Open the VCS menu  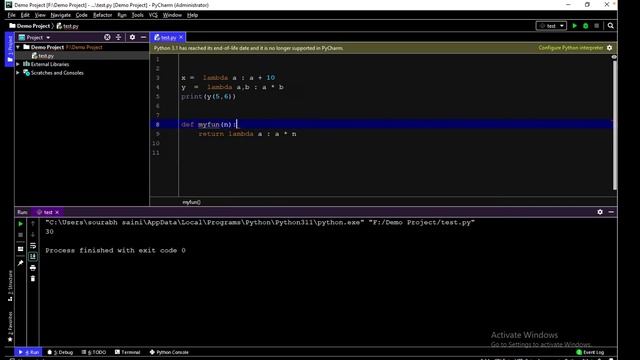[153, 15]
